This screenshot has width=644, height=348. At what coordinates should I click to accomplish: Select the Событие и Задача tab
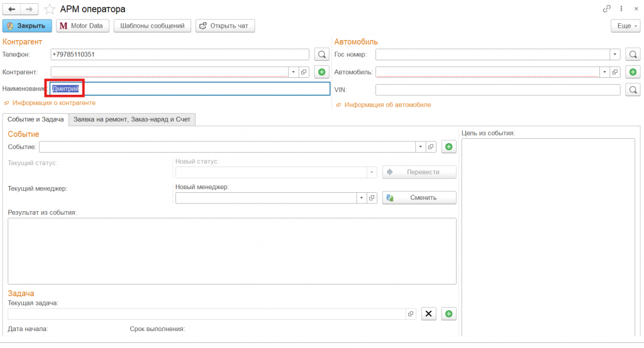(35, 119)
